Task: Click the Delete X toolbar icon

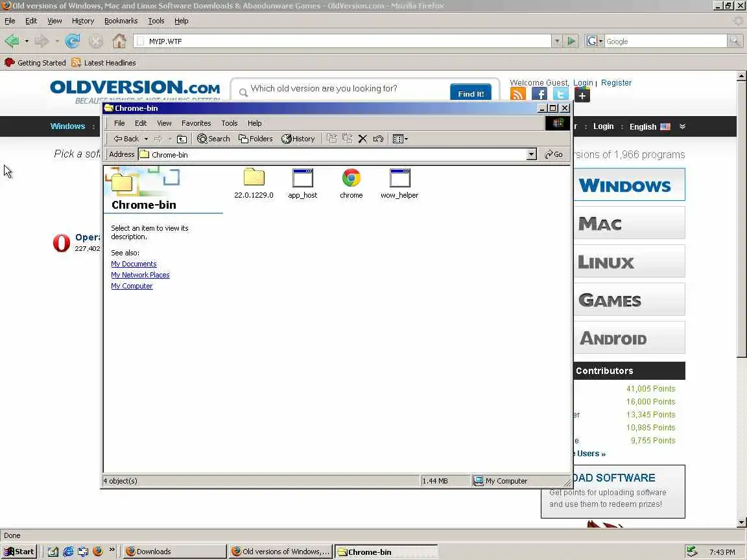Action: click(362, 139)
